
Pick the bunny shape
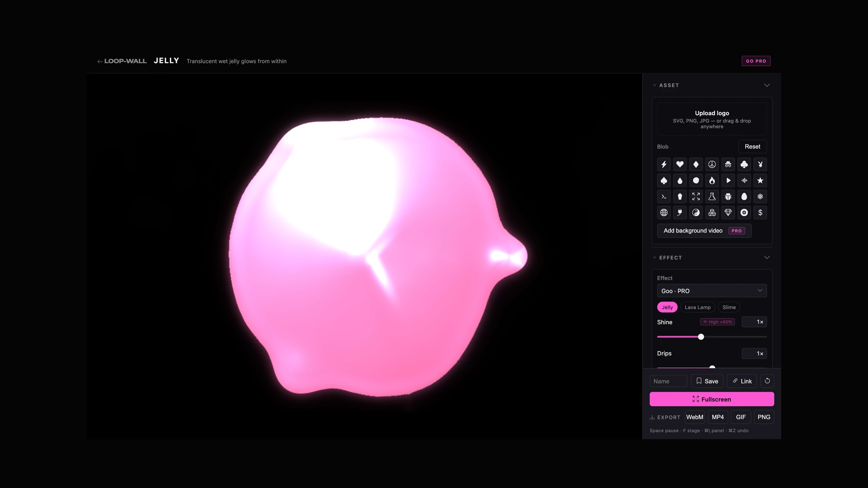point(760,164)
